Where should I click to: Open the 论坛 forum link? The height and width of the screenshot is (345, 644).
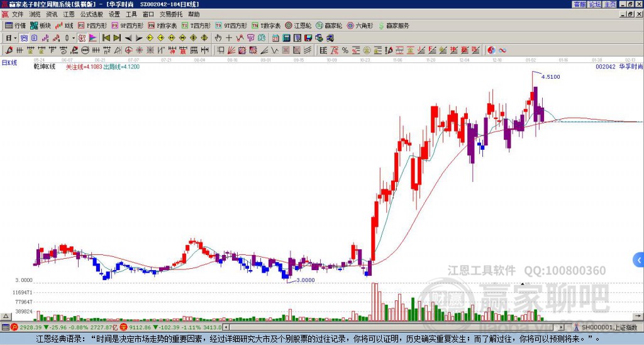click(595, 4)
